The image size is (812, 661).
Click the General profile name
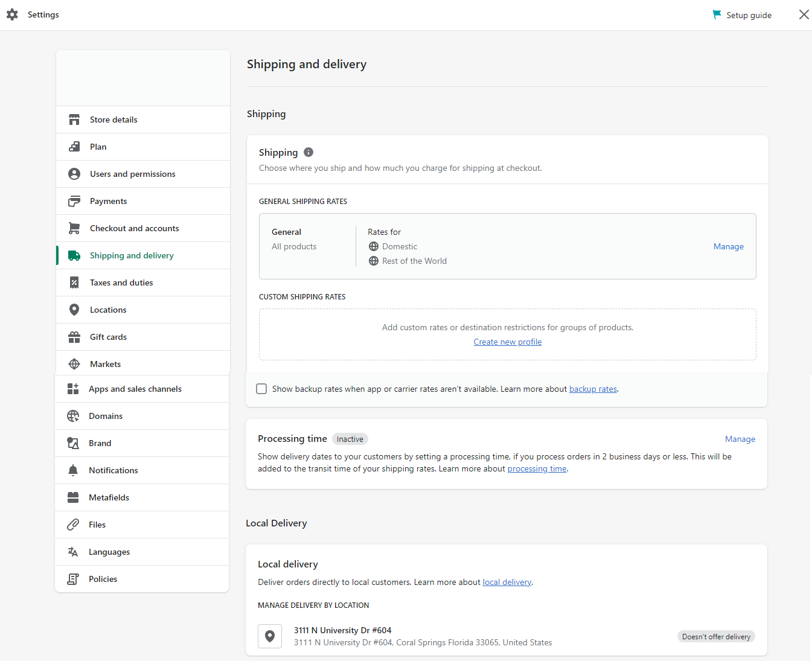[x=286, y=232]
